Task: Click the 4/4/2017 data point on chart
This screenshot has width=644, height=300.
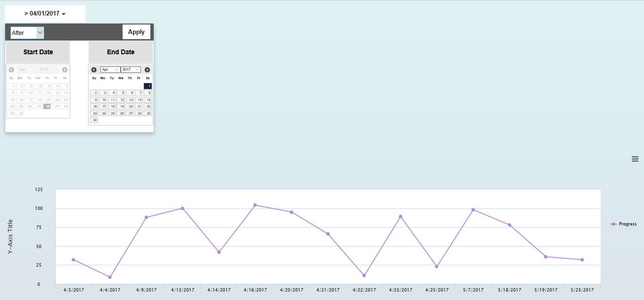Action: click(110, 277)
